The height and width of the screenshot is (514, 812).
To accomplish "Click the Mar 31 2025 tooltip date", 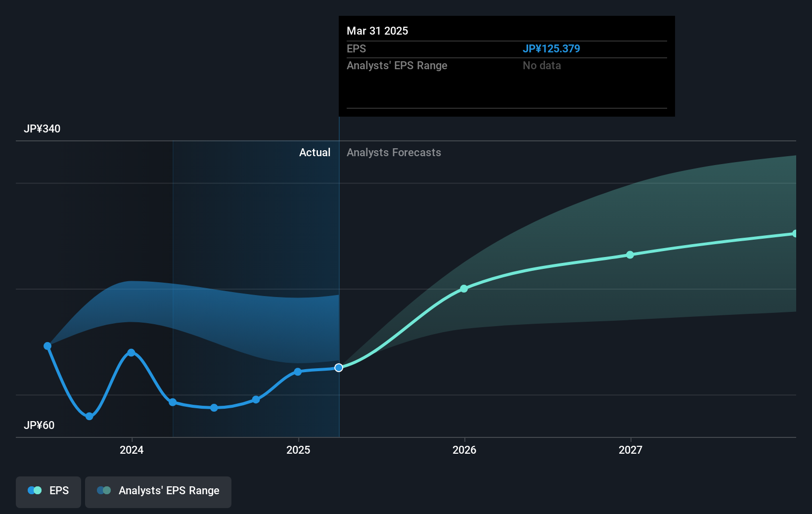I will pos(377,31).
